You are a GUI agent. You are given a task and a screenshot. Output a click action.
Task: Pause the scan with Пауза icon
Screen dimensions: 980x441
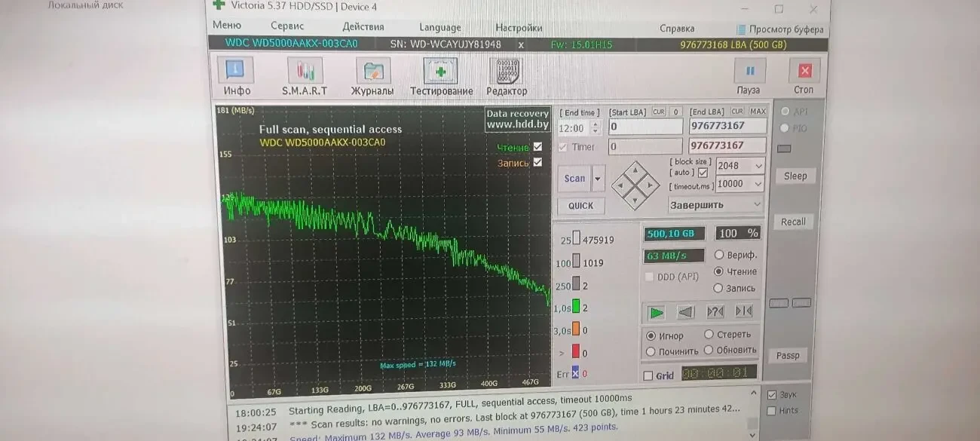tap(749, 72)
